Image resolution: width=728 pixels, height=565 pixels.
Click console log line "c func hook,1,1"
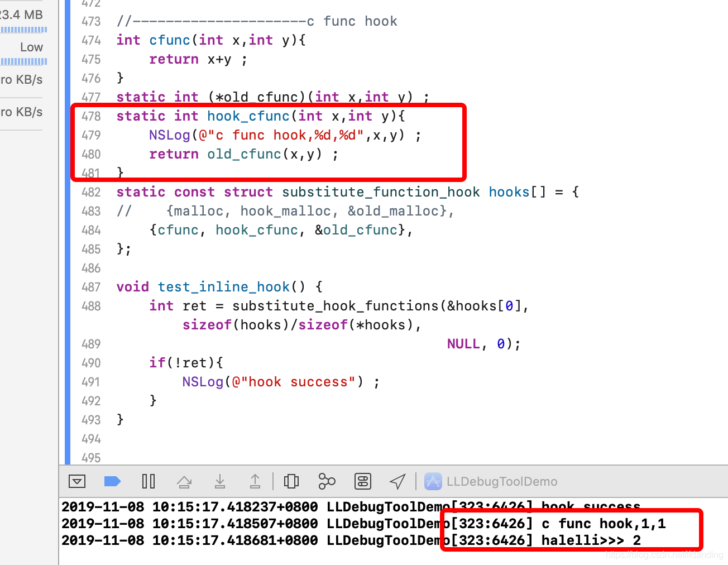(364, 524)
